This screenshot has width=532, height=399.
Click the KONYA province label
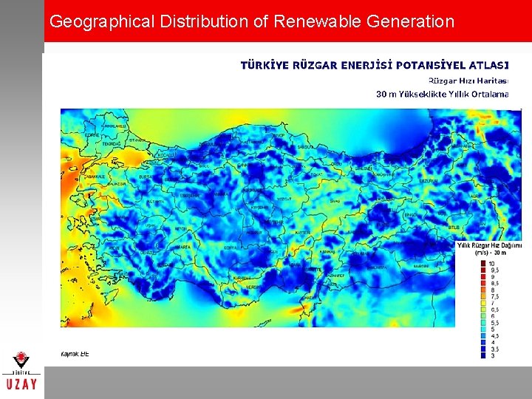click(x=230, y=248)
